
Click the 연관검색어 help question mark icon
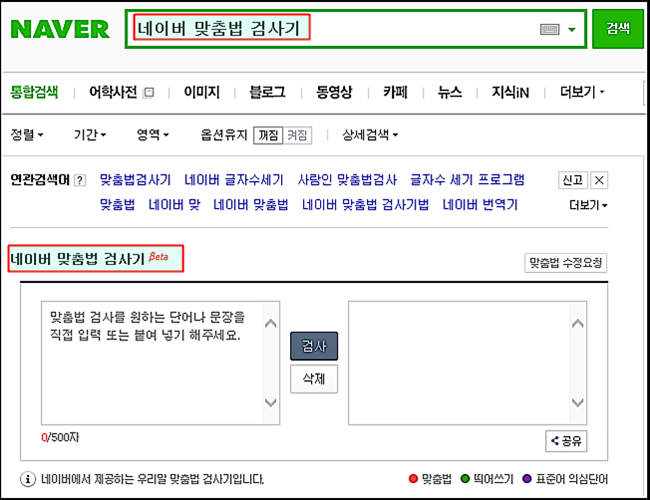pyautogui.click(x=80, y=180)
